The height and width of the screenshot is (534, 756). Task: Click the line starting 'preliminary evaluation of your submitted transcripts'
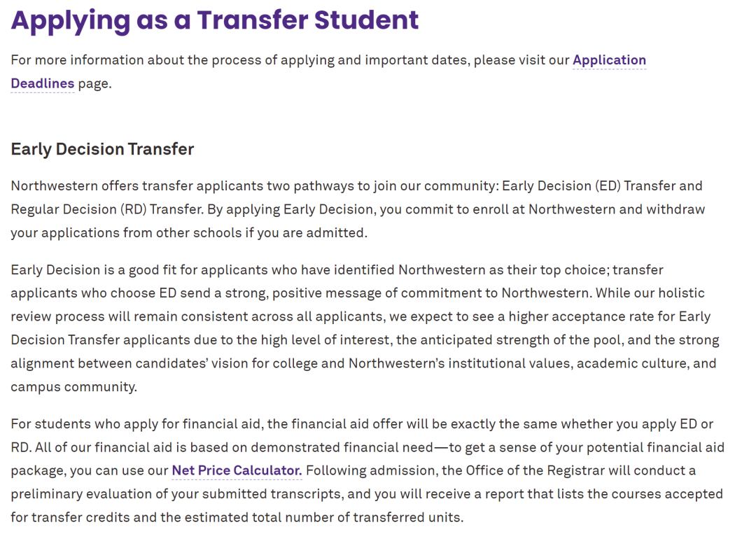click(366, 494)
